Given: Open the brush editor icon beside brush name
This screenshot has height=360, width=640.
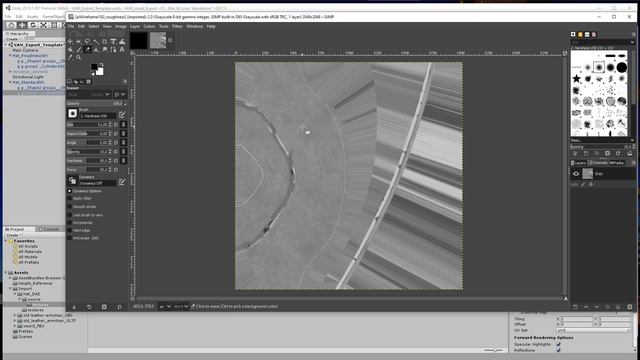Looking at the screenshot, I should (x=122, y=114).
